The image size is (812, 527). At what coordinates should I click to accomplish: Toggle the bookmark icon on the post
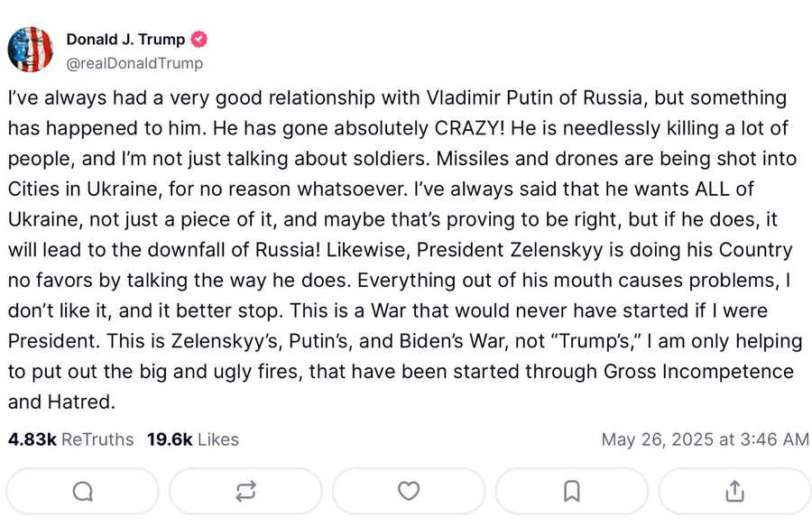(x=571, y=491)
